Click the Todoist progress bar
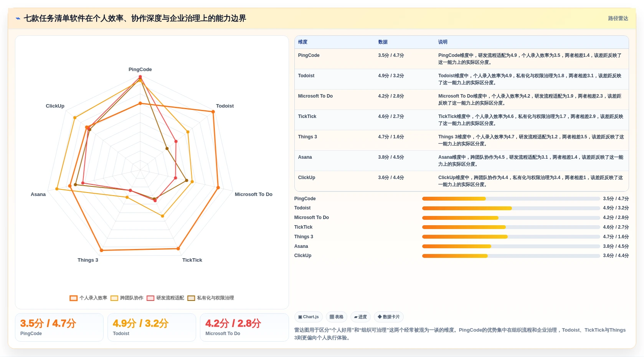644x357 pixels. pos(511,208)
